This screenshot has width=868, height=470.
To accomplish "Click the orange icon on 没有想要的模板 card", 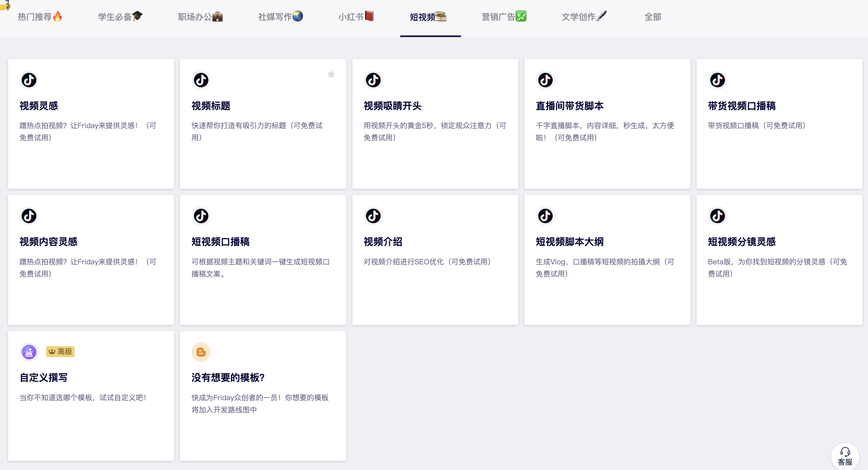I will pyautogui.click(x=201, y=352).
